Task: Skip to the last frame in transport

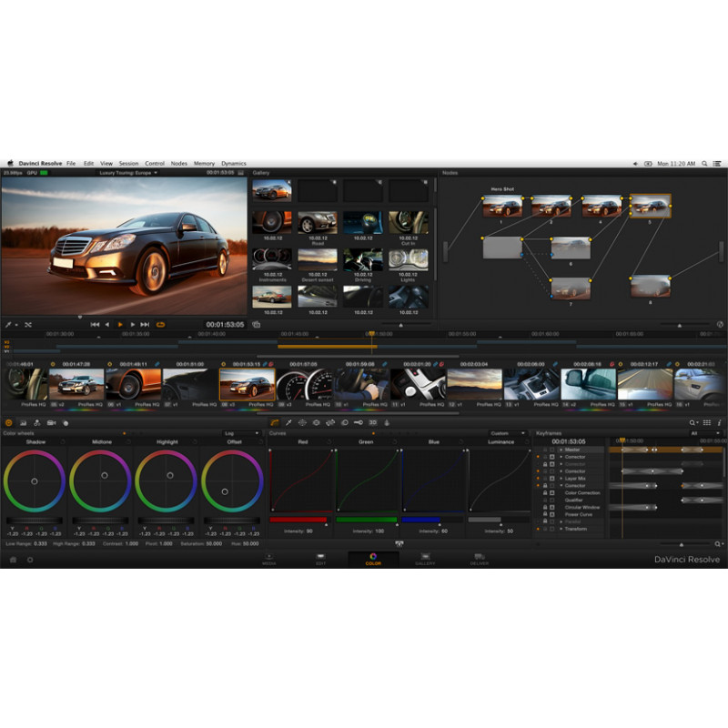Action: click(145, 324)
